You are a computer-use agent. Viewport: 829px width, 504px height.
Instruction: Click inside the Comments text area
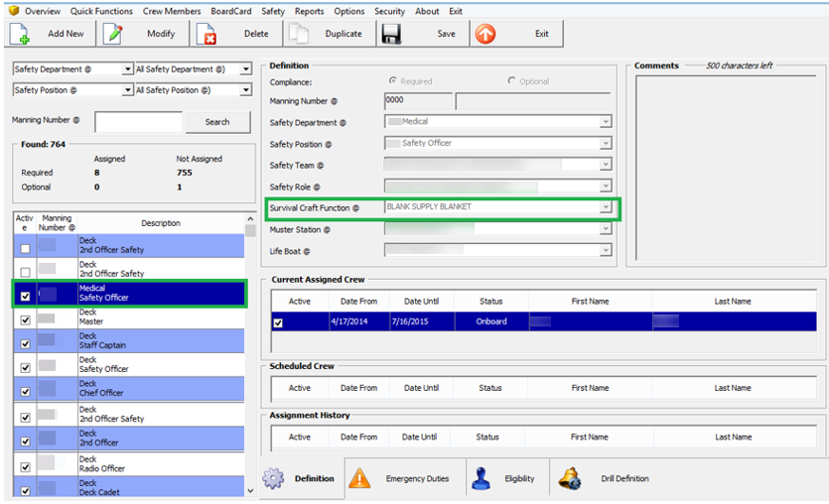pos(726,168)
